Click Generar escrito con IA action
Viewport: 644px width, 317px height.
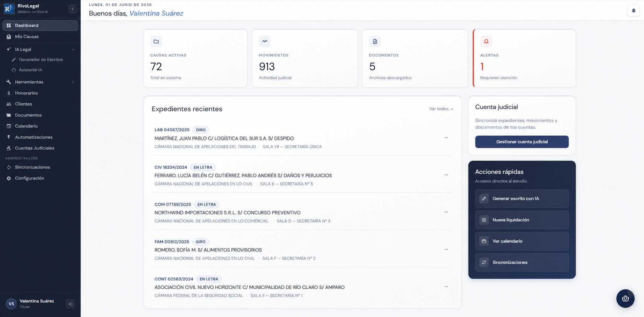(x=522, y=199)
